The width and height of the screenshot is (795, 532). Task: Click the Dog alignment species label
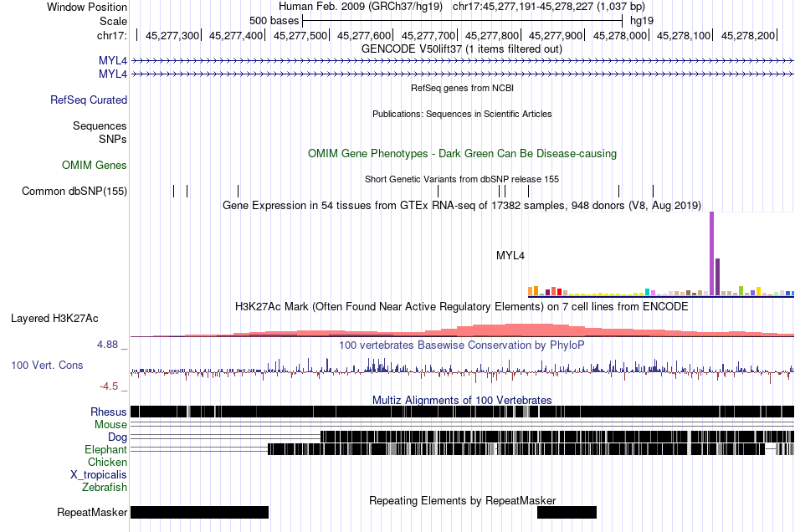pyautogui.click(x=118, y=437)
